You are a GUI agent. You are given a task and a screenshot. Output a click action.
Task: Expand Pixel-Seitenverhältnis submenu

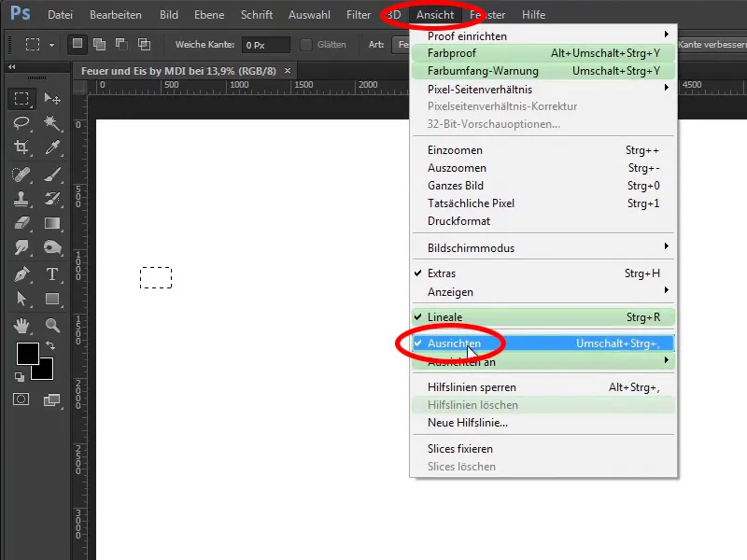tap(543, 89)
